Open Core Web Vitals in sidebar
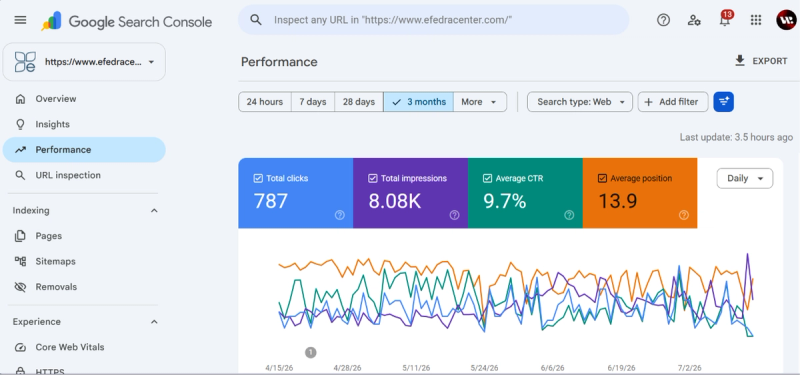The height and width of the screenshot is (375, 800). [84, 347]
